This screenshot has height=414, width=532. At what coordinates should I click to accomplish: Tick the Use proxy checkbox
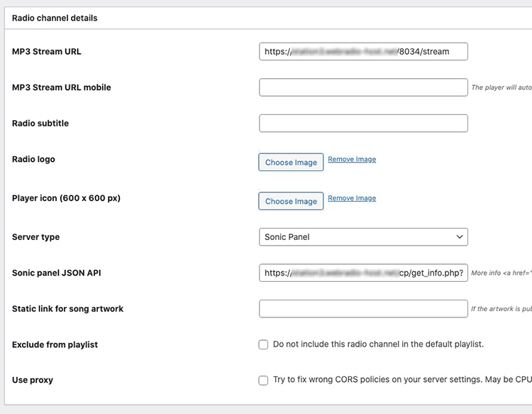coord(263,380)
